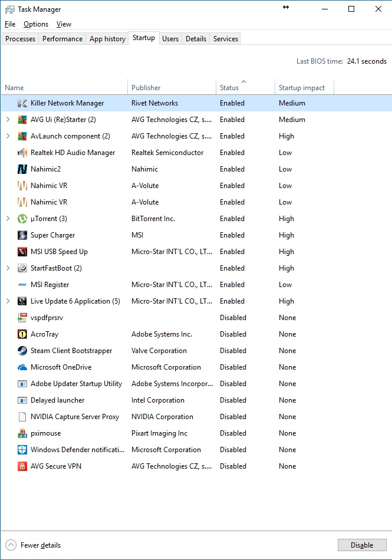Click the Adobe Systems Inc. publisher cell

pos(162,334)
